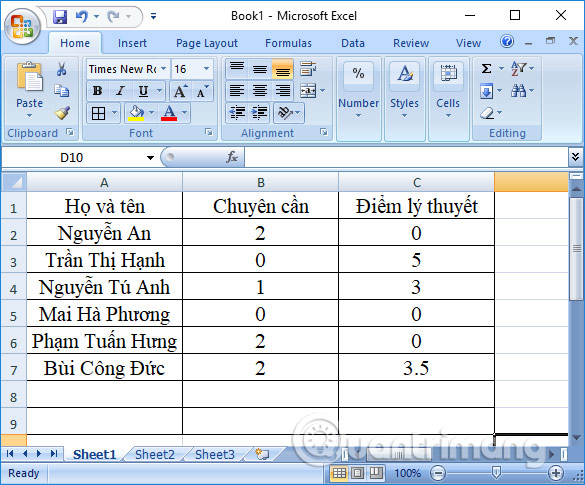Open the Formulas ribbon tab
This screenshot has width=585, height=485.
click(x=288, y=43)
